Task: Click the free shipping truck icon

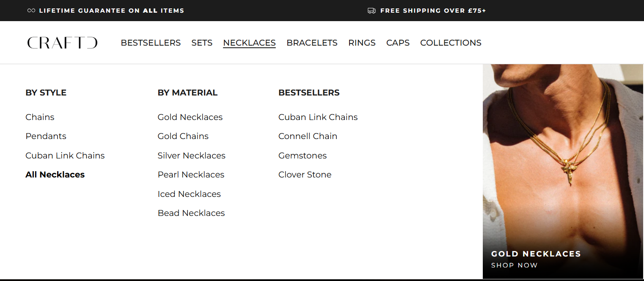Action: 372,11
